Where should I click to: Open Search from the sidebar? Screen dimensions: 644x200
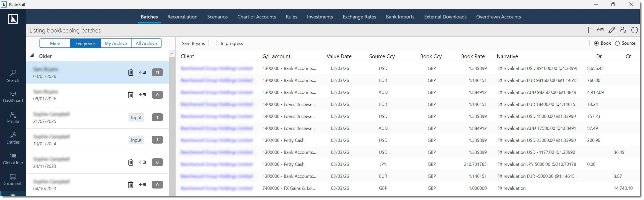click(13, 76)
